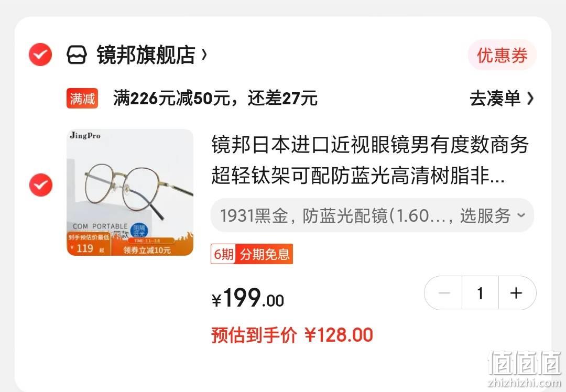Screen dimensions: 566x392
Task: Open the store icon next to 镜邦旗舰店
Action: point(77,55)
